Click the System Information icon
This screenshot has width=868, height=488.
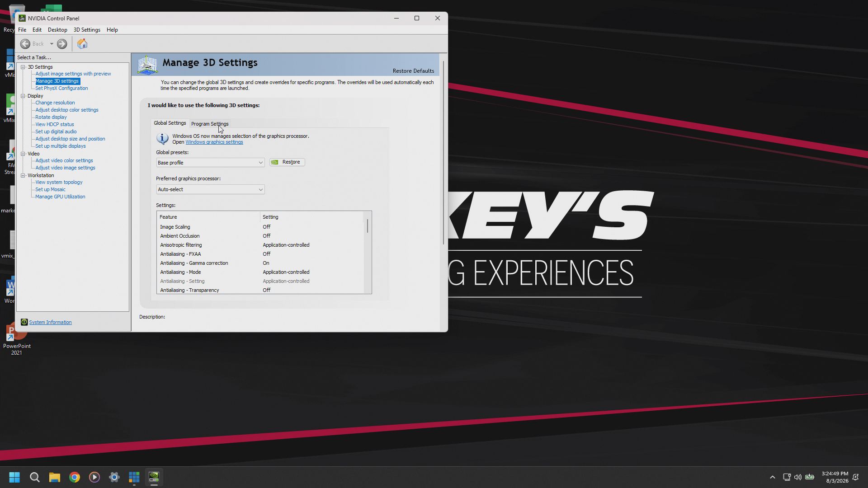pyautogui.click(x=24, y=322)
